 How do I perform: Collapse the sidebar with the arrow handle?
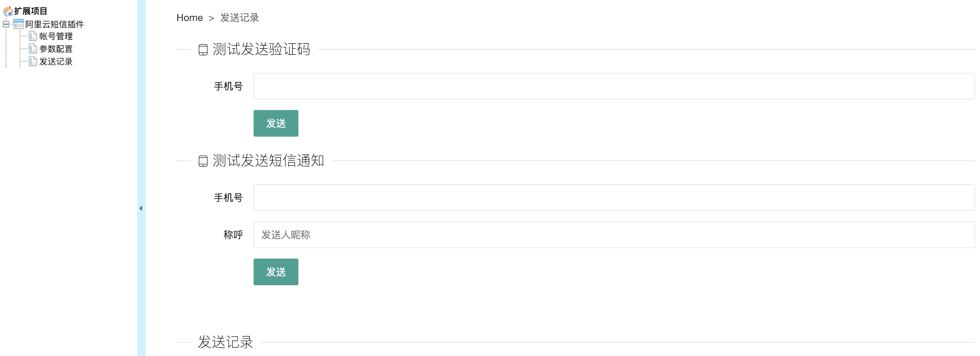[x=141, y=208]
